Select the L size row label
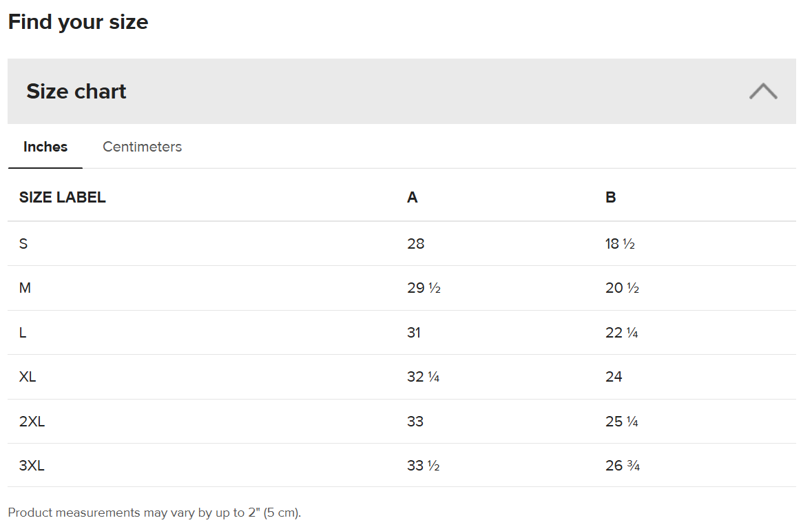Screen dimensions: 812x527 [23, 333]
